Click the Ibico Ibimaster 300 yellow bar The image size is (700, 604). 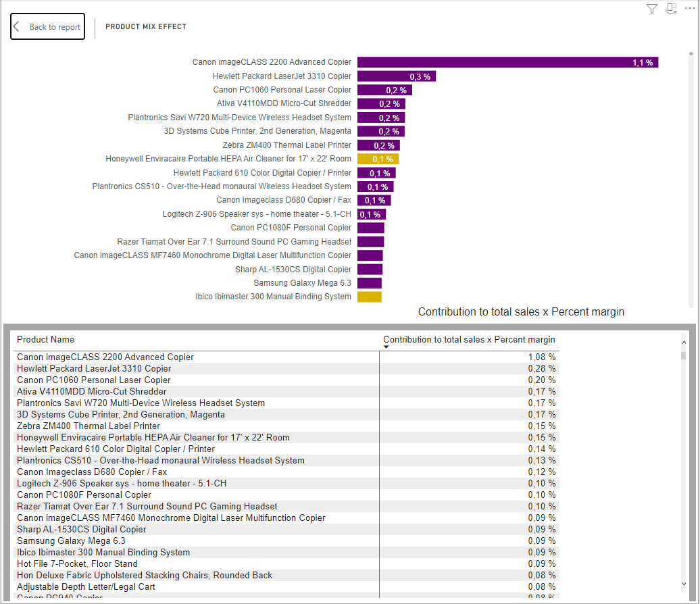369,296
